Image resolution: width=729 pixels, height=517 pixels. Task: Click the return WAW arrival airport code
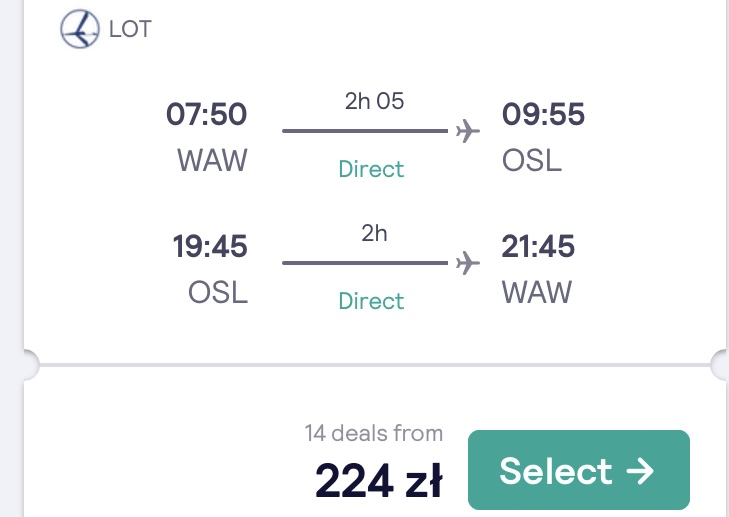[x=537, y=293]
